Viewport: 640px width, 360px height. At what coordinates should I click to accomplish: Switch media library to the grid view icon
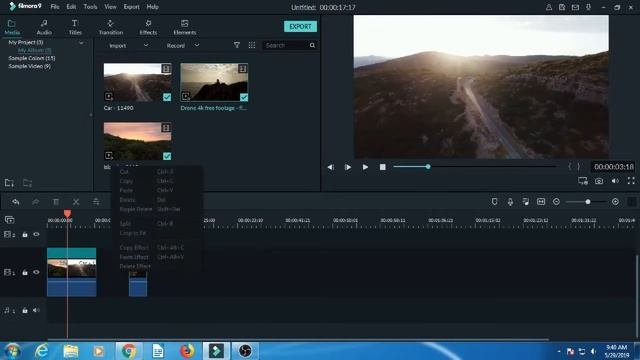point(252,45)
